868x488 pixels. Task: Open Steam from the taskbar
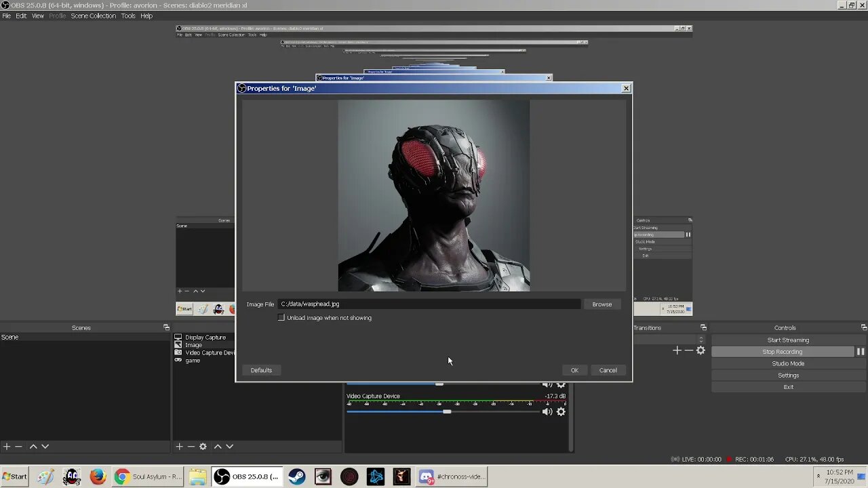(296, 476)
